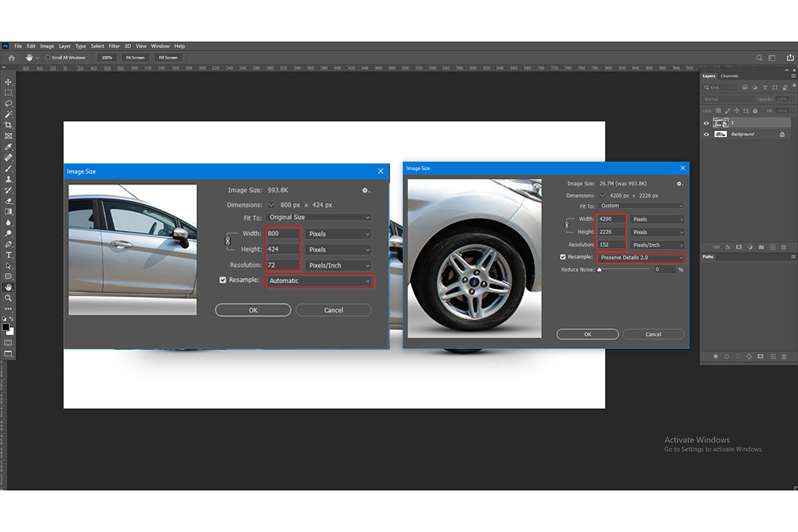The height and width of the screenshot is (532, 798).
Task: Select the Crop tool
Action: click(9, 126)
